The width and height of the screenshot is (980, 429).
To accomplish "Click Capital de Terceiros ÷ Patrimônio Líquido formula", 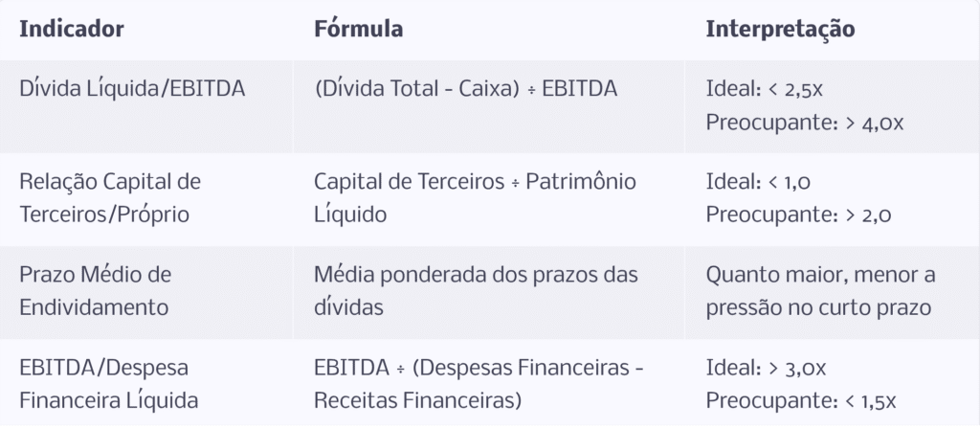I will pyautogui.click(x=475, y=198).
